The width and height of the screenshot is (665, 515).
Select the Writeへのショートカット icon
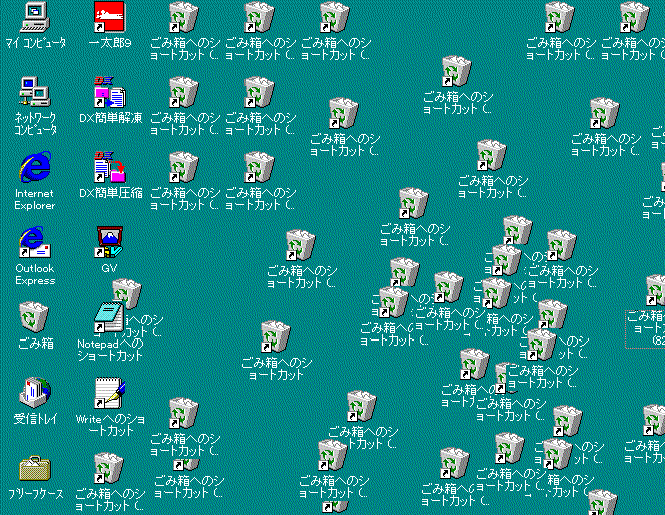[109, 393]
